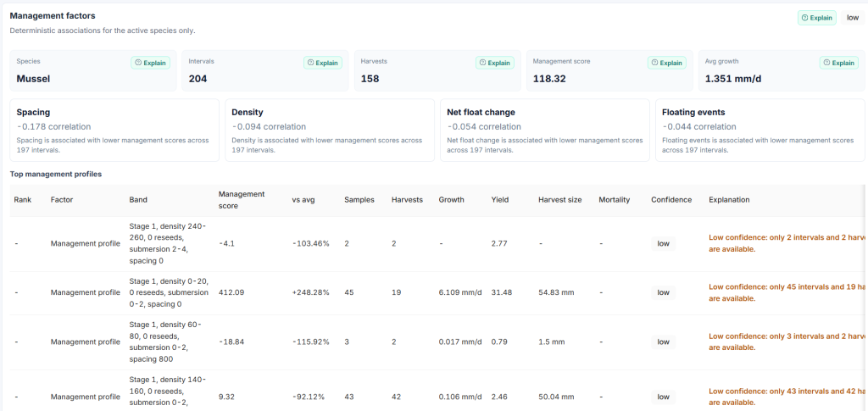Click the Rank column header
This screenshot has height=411, width=868.
(x=23, y=200)
